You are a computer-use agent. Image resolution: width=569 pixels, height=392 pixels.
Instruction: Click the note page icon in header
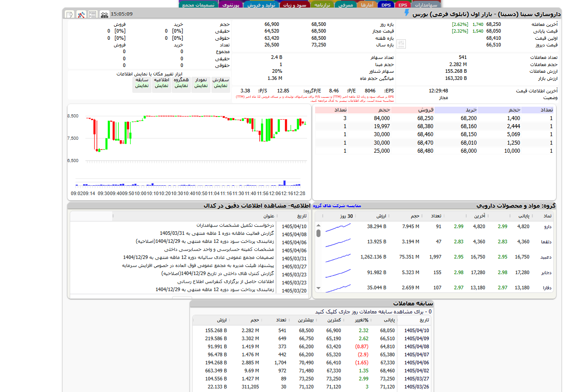pyautogui.click(x=69, y=15)
